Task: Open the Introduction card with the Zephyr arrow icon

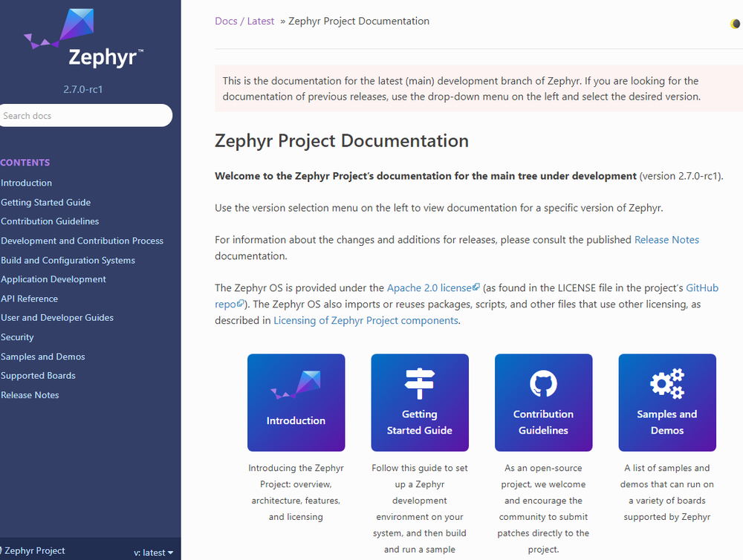Action: pos(296,385)
